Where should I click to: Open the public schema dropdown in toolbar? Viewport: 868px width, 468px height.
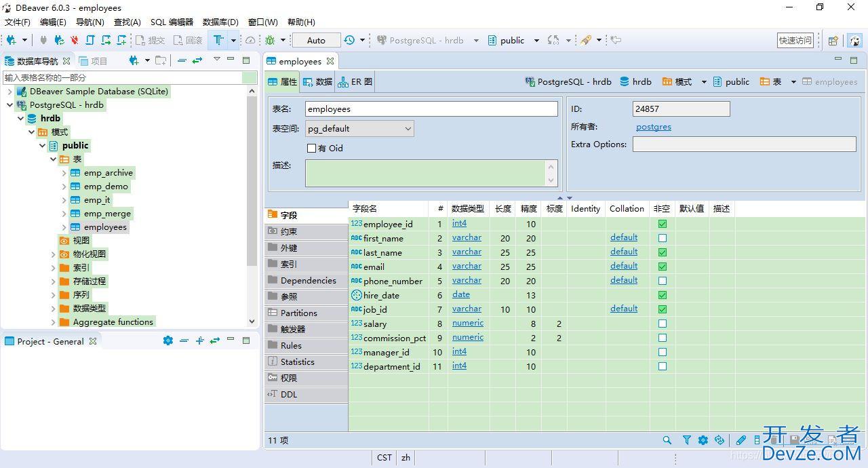(x=536, y=40)
